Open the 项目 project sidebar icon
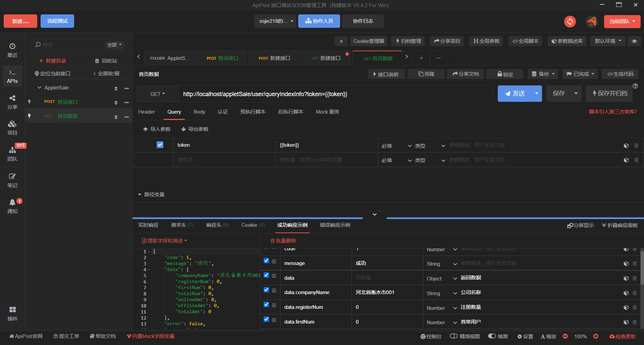 12,128
